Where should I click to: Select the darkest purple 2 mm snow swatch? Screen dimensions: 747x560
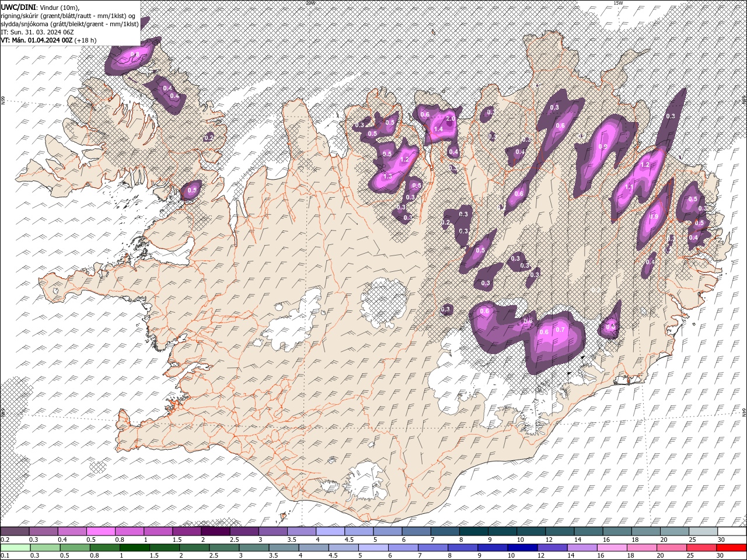215,531
